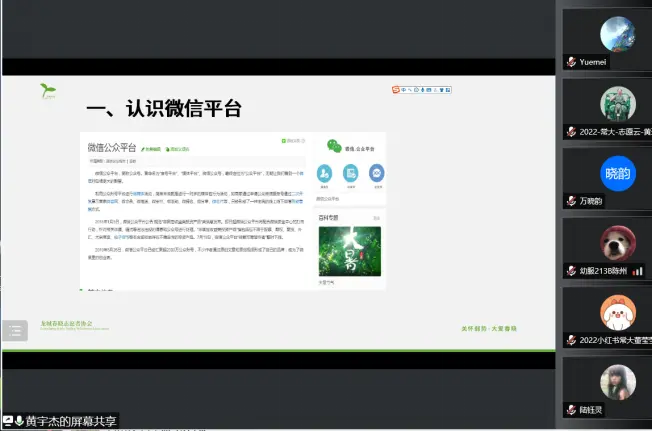Click muted mic icon beside 幼服213B陈州
652x431 pixels.
571,271
